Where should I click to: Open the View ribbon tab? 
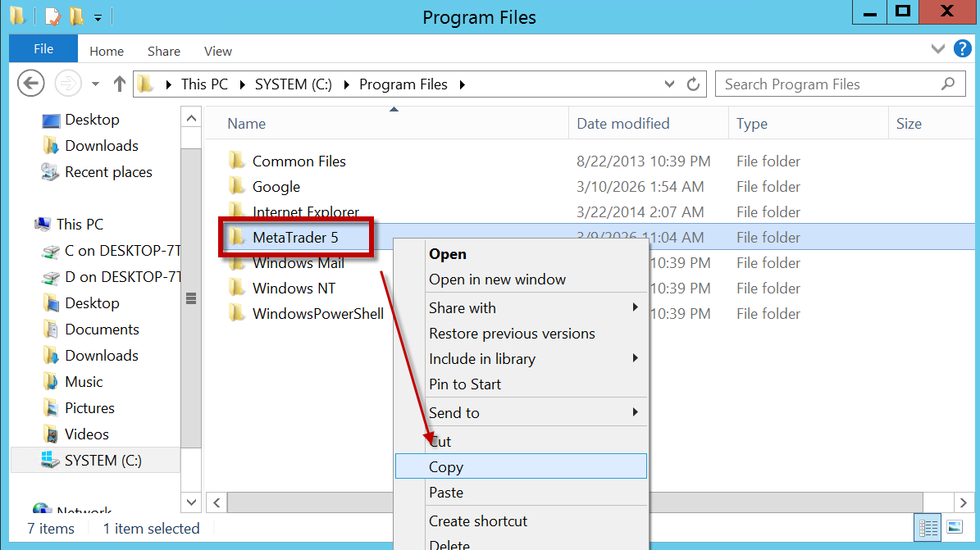point(217,51)
